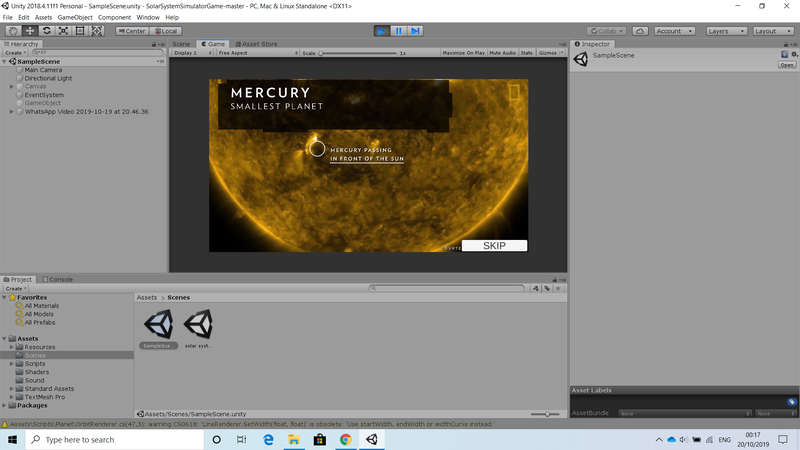Open cloud services via cloud icon
The width and height of the screenshot is (800, 450).
pyautogui.click(x=639, y=31)
